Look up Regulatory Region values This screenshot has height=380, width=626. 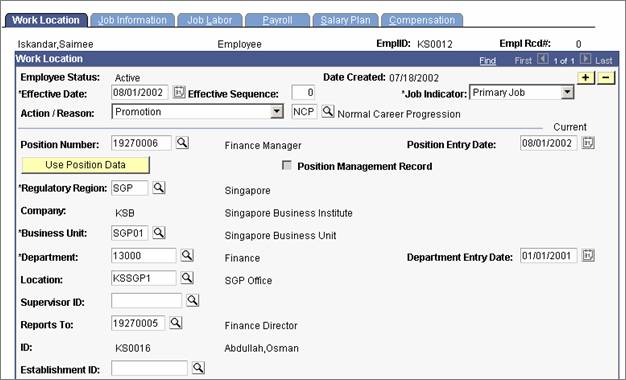(x=159, y=188)
